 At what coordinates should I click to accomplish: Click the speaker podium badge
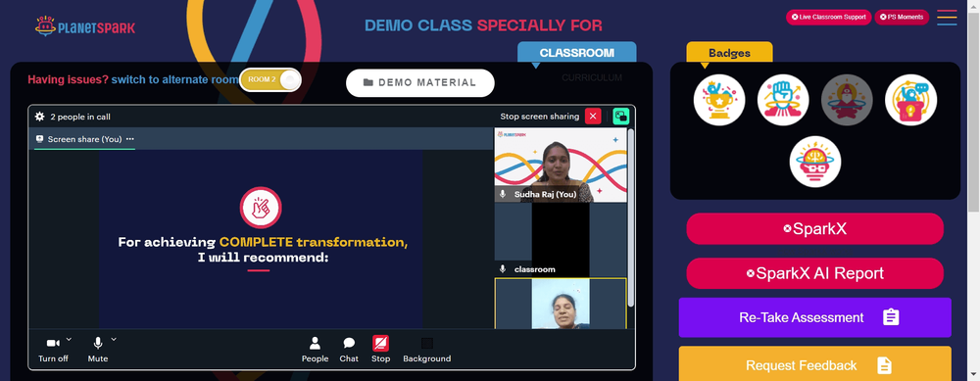pyautogui.click(x=910, y=100)
